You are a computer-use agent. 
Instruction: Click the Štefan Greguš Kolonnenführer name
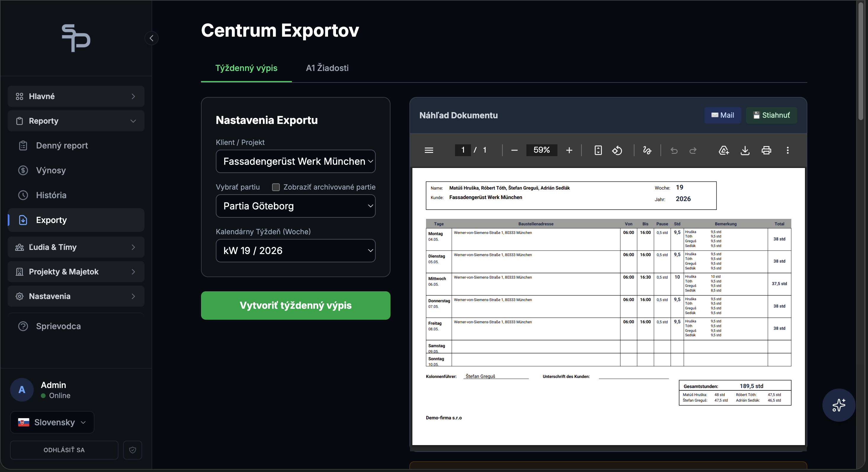[x=480, y=376]
